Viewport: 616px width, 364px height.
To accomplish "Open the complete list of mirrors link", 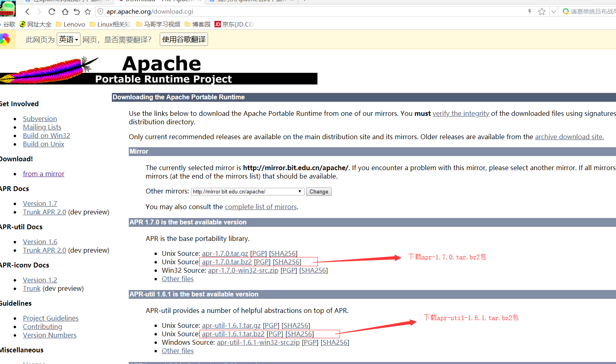I will pos(261,207).
